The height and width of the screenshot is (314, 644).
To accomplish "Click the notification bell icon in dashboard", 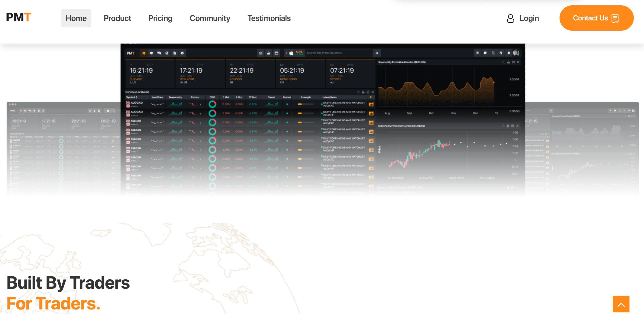I will click(508, 53).
